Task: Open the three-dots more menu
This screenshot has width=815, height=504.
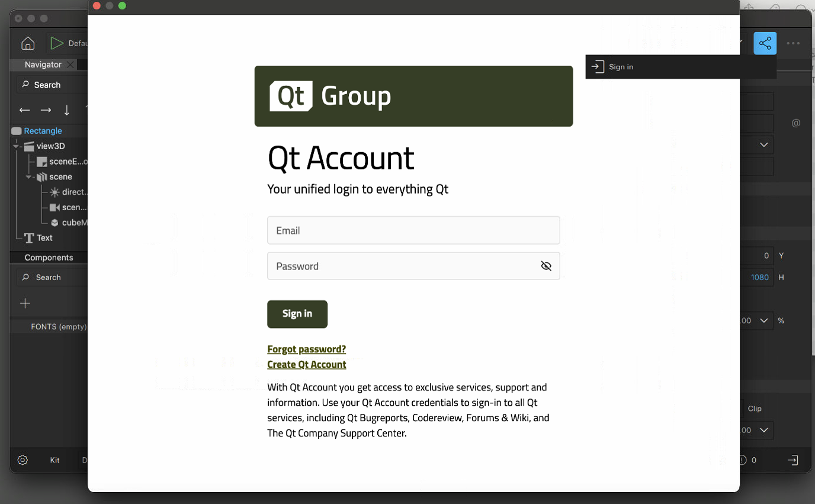Action: (x=793, y=43)
